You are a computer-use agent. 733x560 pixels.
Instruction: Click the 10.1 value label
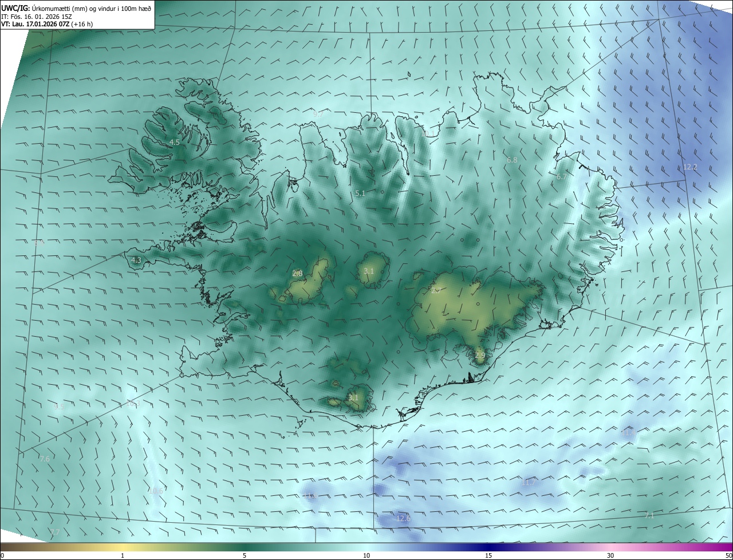[x=428, y=134]
